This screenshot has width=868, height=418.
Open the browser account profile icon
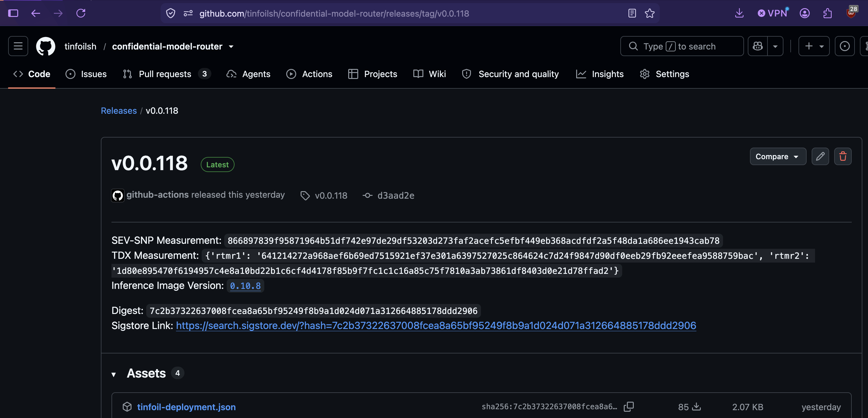(x=805, y=13)
